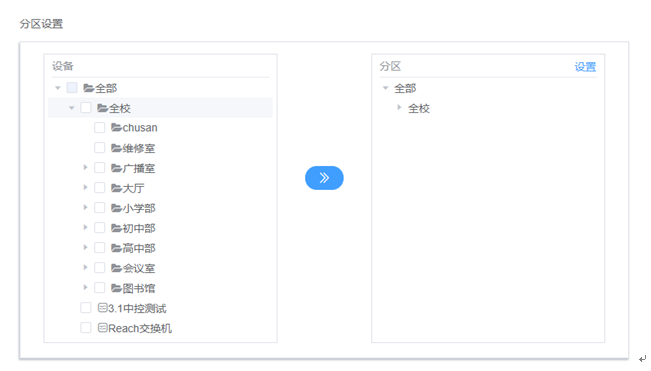The width and height of the screenshot is (651, 371).
Task: Click the Reach交换机 device icon
Action: (x=103, y=328)
